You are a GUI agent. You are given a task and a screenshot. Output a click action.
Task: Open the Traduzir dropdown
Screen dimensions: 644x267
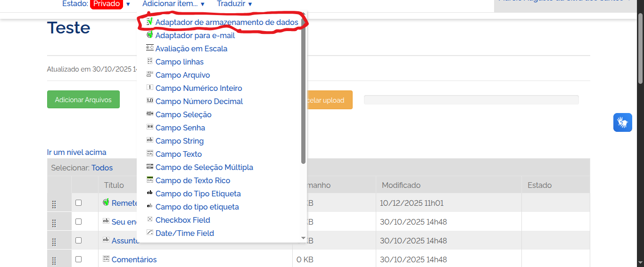[x=234, y=4]
